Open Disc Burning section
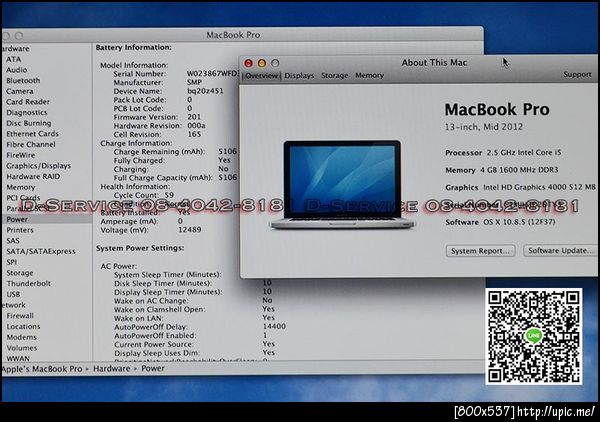Viewport: 600px width, 422px height. 29,123
